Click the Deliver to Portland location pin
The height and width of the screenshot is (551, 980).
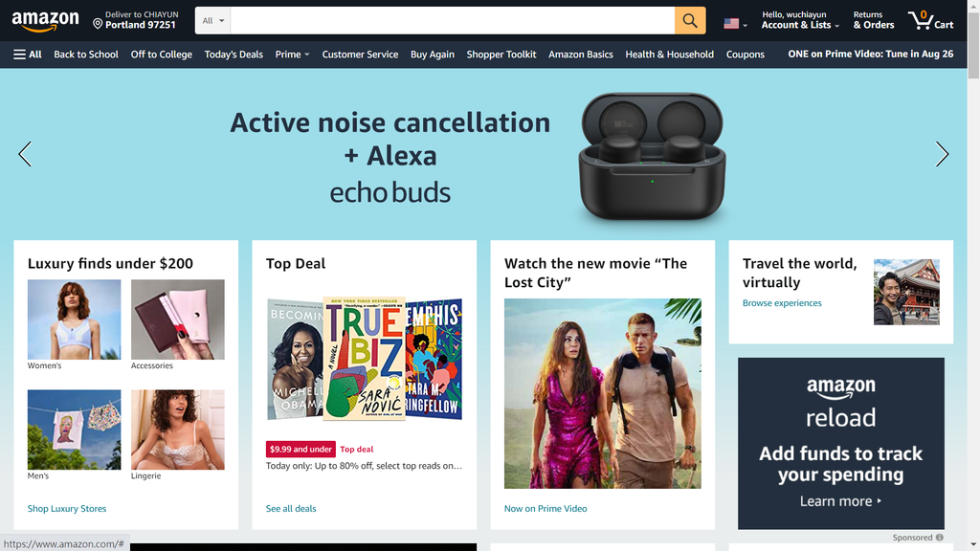click(x=98, y=24)
